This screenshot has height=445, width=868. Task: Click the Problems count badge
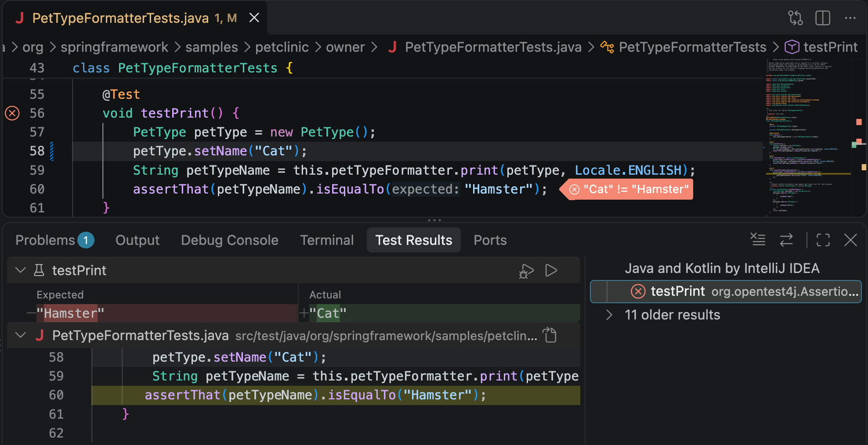tap(86, 240)
